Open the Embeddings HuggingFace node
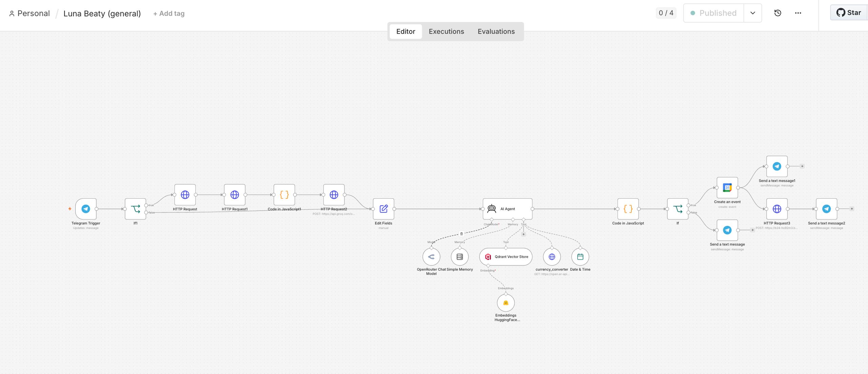Image resolution: width=868 pixels, height=374 pixels. (x=506, y=303)
